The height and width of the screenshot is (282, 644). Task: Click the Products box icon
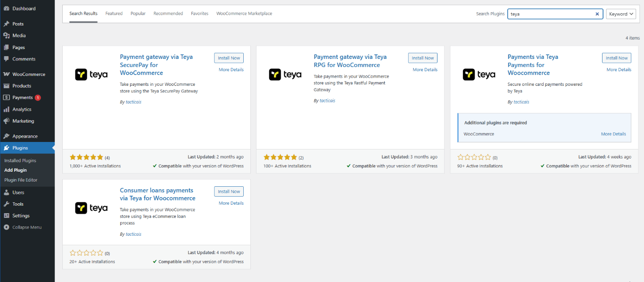coord(6,86)
